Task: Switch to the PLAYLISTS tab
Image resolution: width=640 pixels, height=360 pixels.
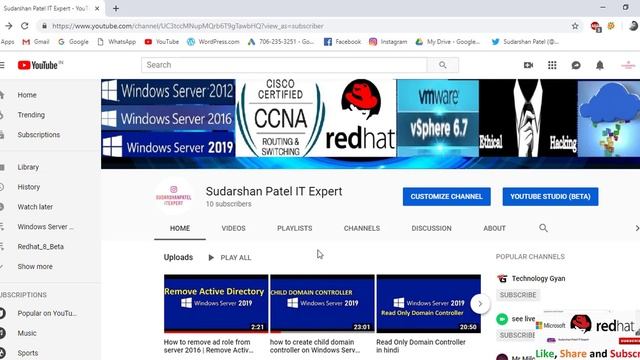Action: (295, 228)
